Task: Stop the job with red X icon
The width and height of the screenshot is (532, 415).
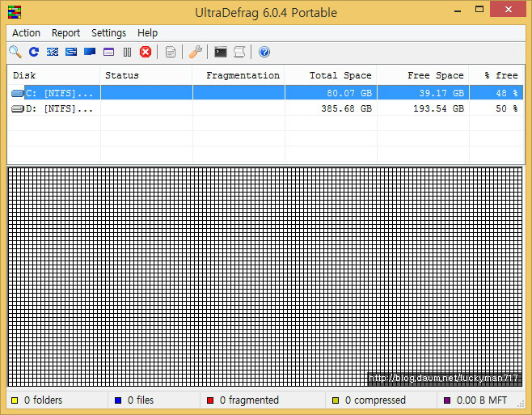Action: (x=146, y=52)
